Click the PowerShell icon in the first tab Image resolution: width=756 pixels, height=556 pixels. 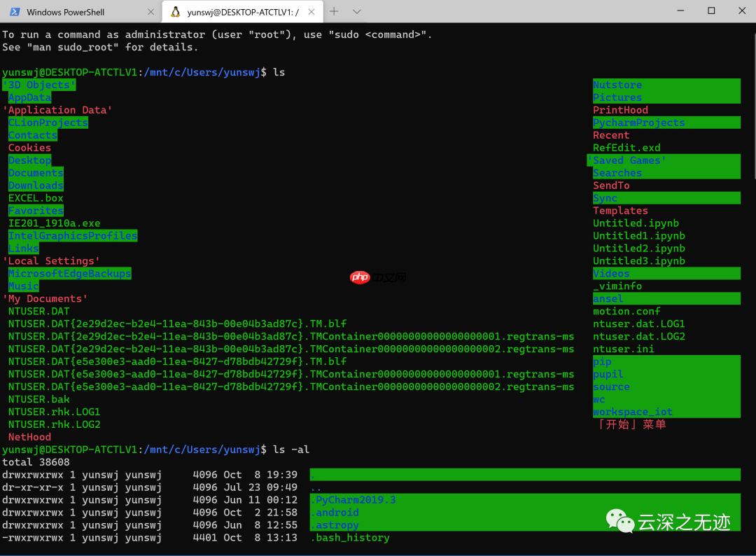click(14, 12)
